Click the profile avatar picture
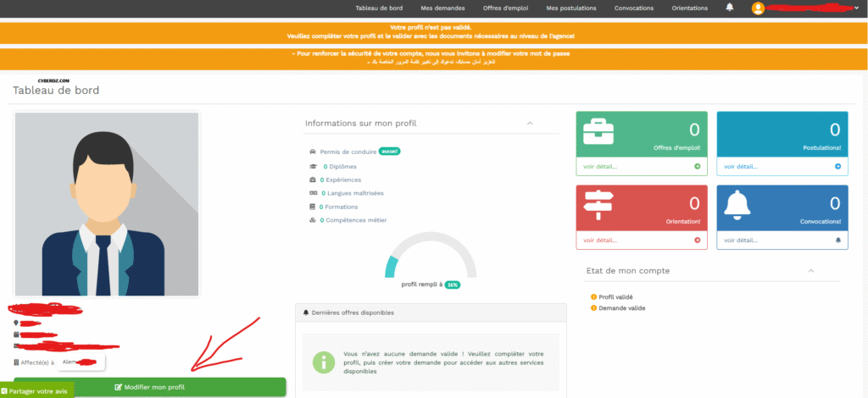This screenshot has height=398, width=868. click(106, 204)
